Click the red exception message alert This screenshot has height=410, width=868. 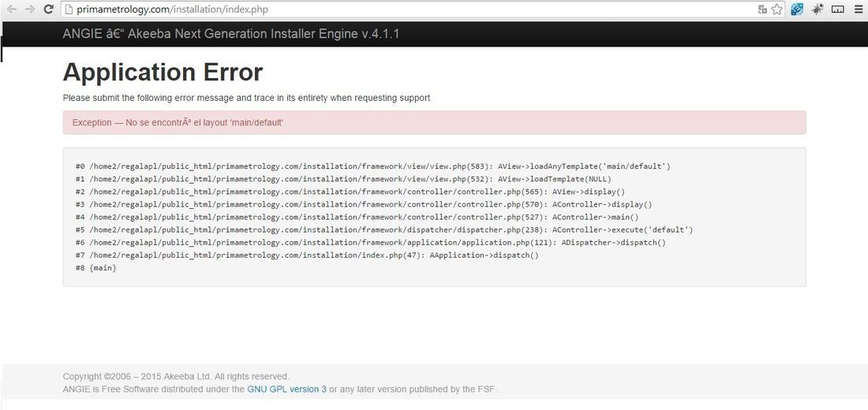pos(435,122)
